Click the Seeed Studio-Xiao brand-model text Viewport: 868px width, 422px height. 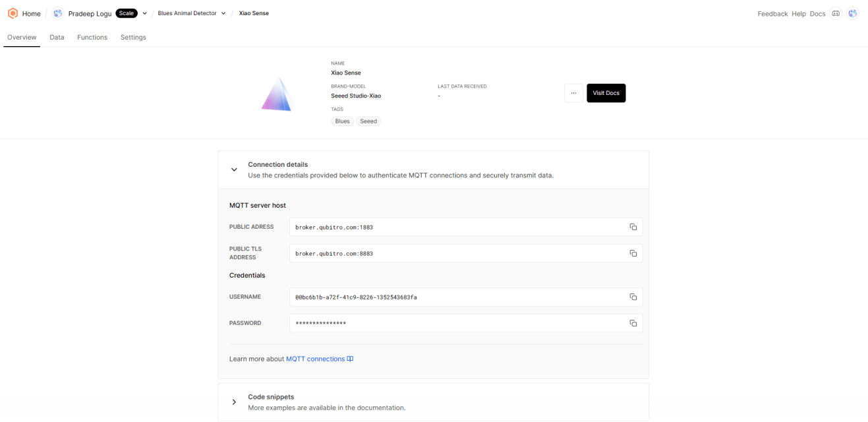[x=356, y=96]
